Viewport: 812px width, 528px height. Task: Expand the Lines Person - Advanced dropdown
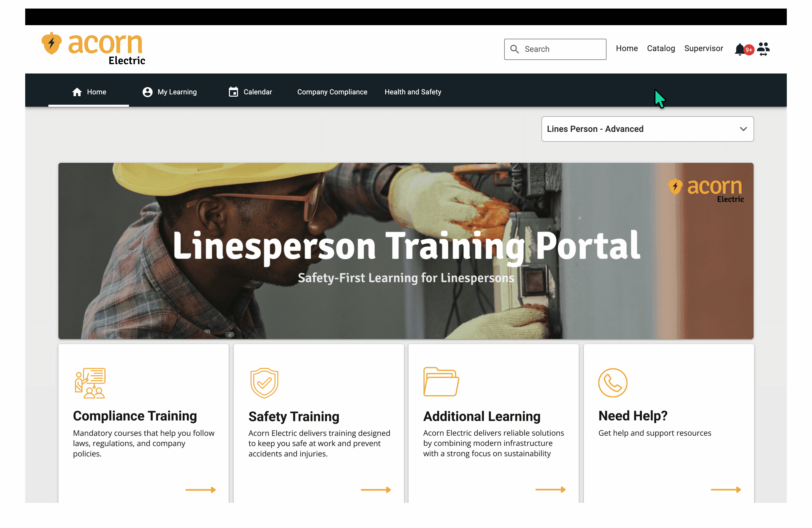tap(647, 129)
